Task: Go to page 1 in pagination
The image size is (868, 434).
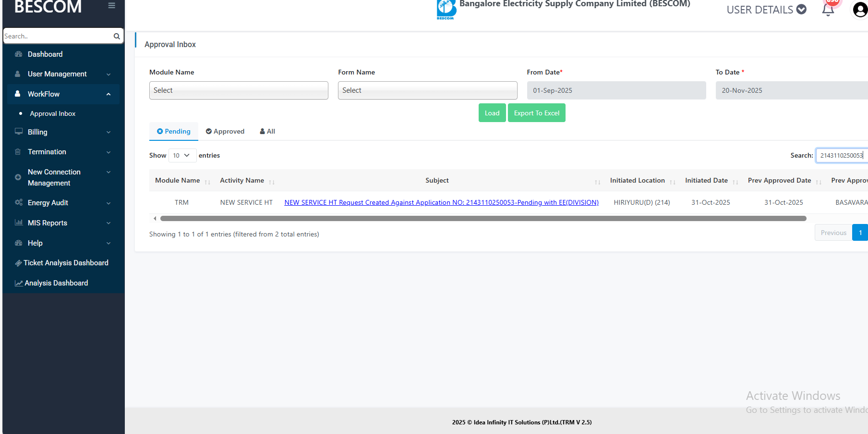Action: [x=860, y=233]
